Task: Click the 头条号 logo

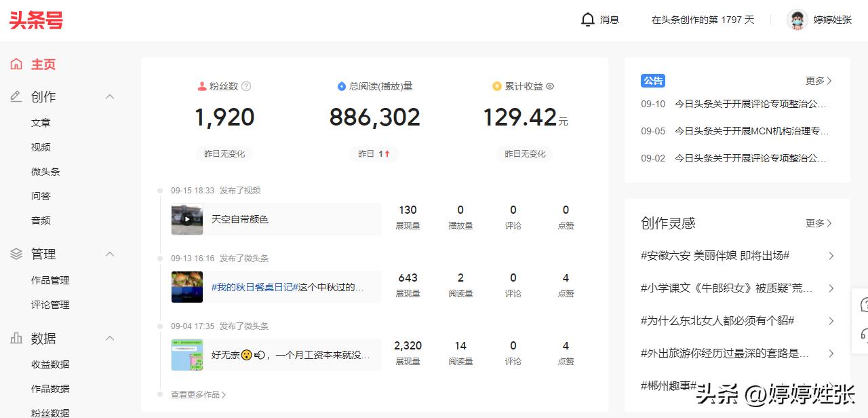Action: pos(37,20)
